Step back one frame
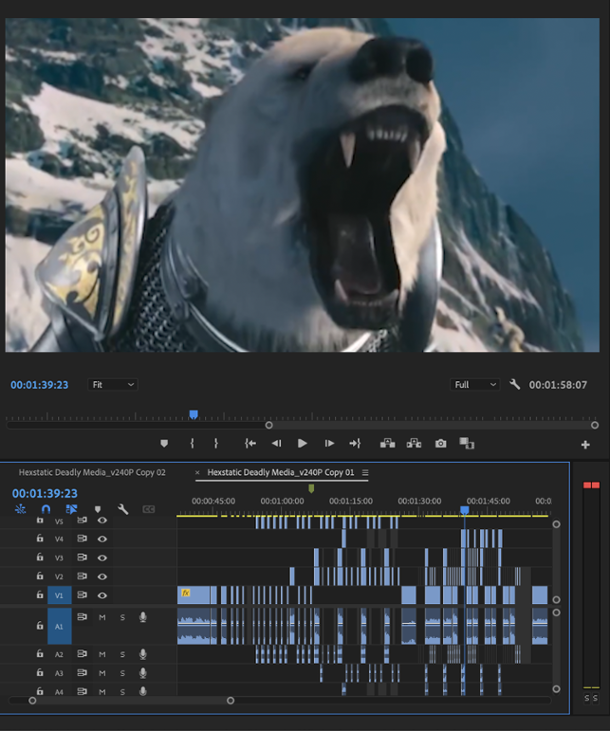 (x=276, y=443)
